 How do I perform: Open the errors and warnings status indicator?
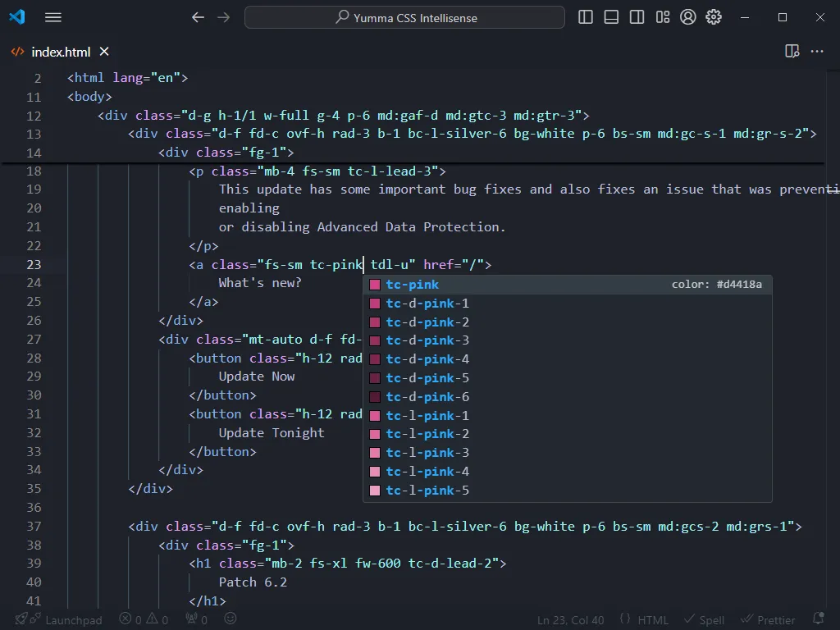(144, 620)
